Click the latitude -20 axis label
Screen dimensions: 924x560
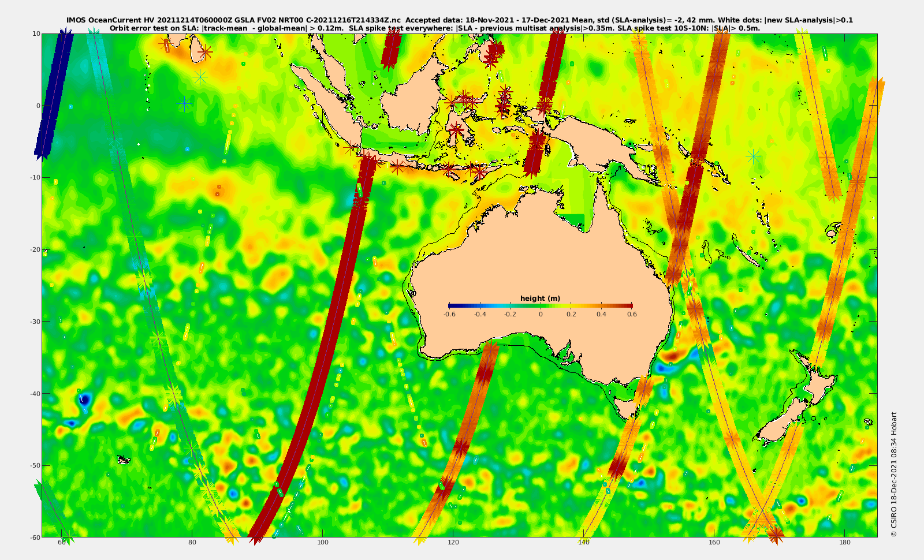(35, 249)
